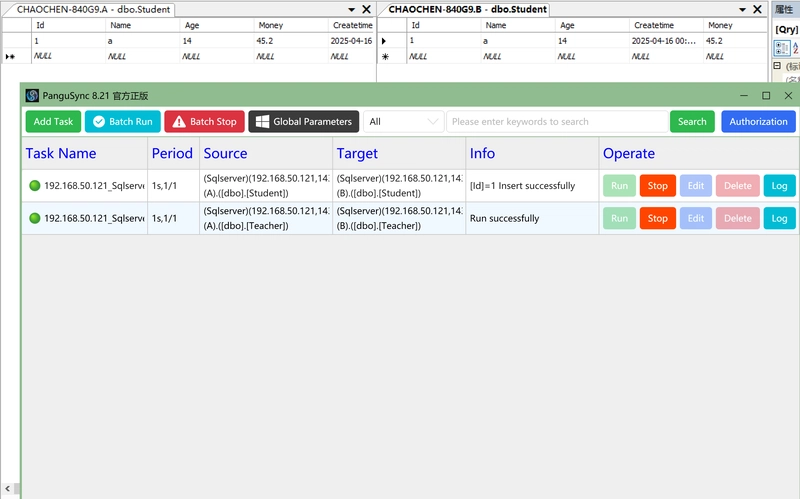Viewport: 800px width, 499px height.
Task: Click the green status dot of Teacher task
Action: (35, 218)
